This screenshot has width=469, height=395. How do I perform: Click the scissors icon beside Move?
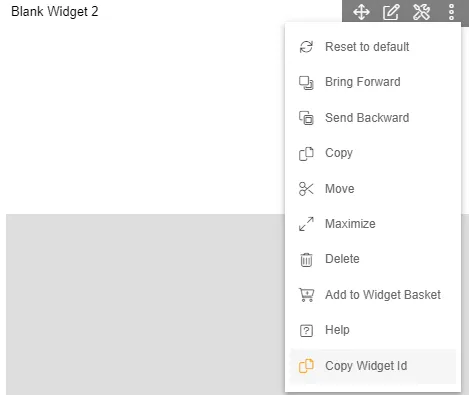306,189
